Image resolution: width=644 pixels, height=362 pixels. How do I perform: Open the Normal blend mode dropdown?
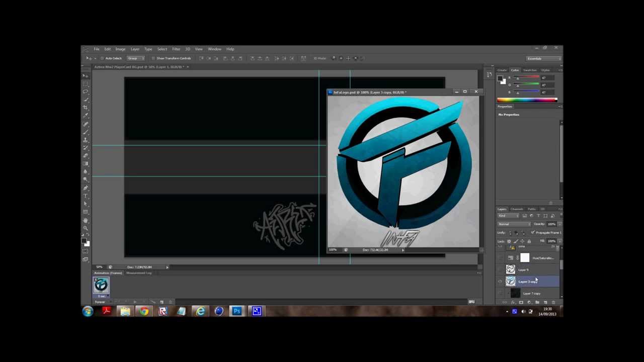coord(514,224)
